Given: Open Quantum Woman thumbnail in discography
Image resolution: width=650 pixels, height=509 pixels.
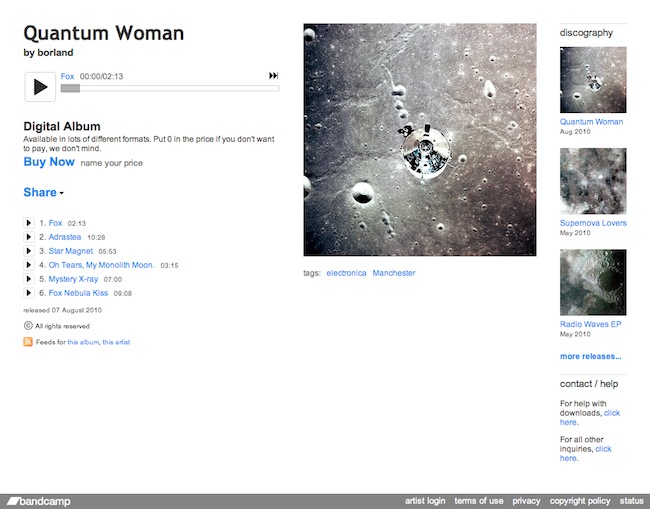Looking at the screenshot, I should [x=593, y=80].
